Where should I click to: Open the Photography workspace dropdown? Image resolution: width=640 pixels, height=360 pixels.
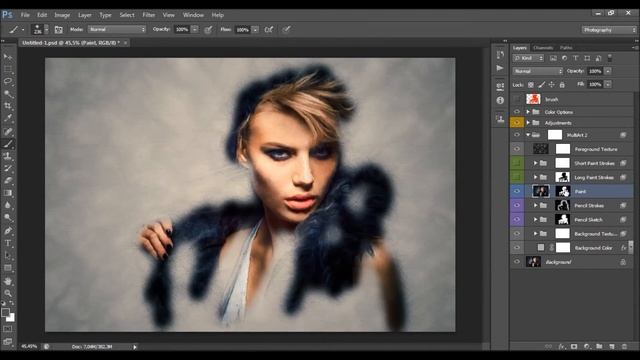(x=609, y=30)
